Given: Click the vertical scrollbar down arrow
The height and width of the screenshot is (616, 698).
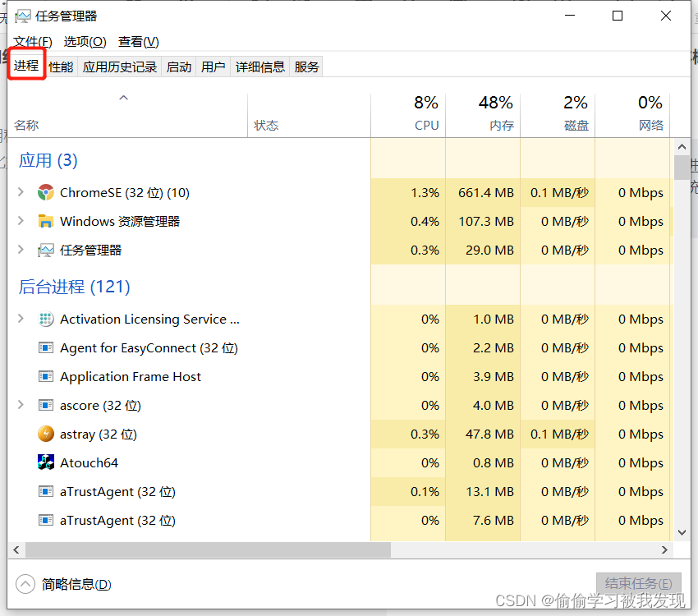Looking at the screenshot, I should click(682, 532).
